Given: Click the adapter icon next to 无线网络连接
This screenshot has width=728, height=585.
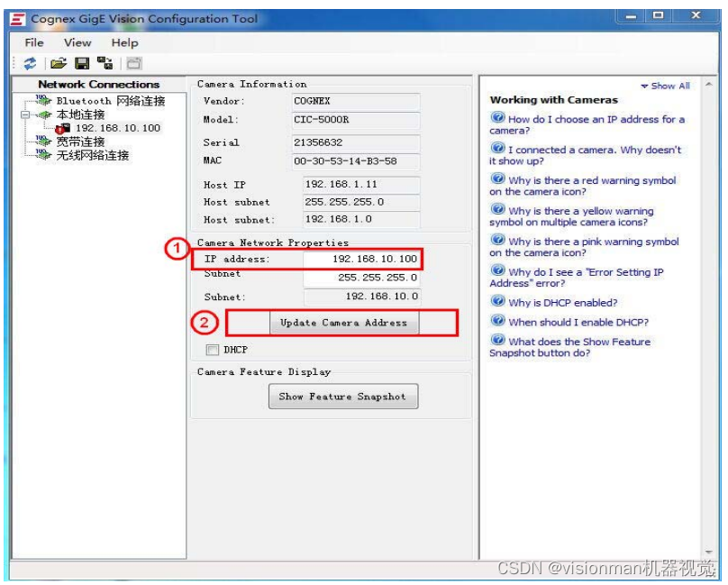Looking at the screenshot, I should pos(41,152).
